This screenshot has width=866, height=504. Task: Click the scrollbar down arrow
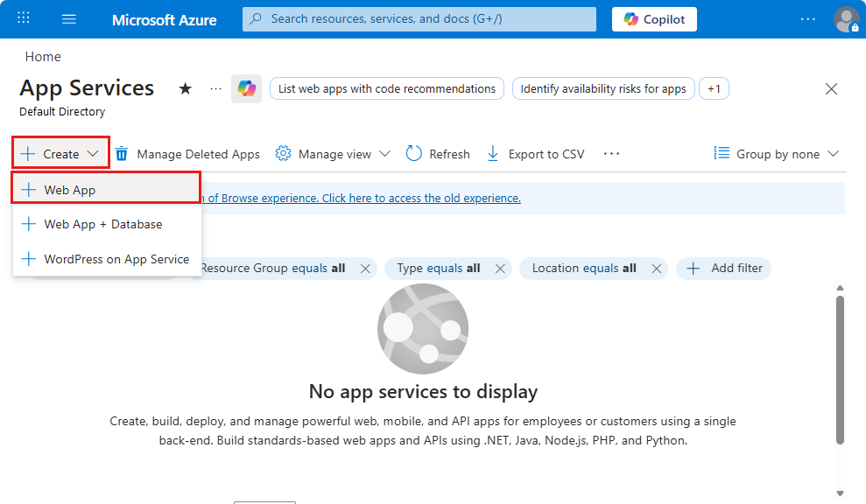point(840,493)
